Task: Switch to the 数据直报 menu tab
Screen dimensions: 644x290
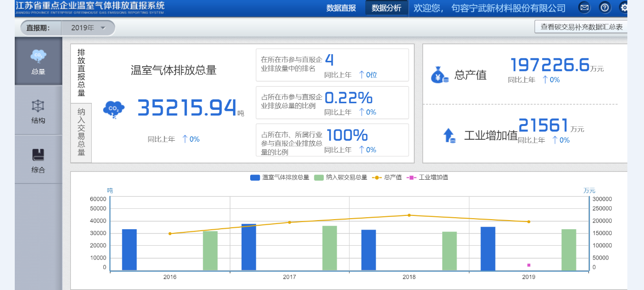Action: coord(341,8)
